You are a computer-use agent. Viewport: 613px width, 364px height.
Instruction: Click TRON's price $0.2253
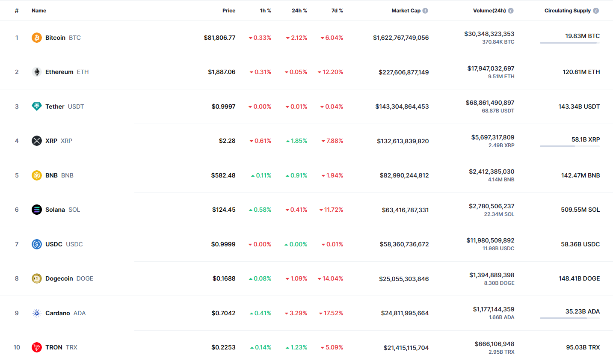coord(223,347)
